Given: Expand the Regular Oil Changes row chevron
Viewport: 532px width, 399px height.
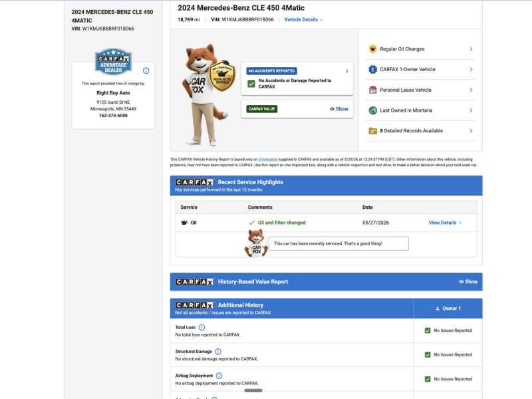Looking at the screenshot, I should (x=471, y=49).
